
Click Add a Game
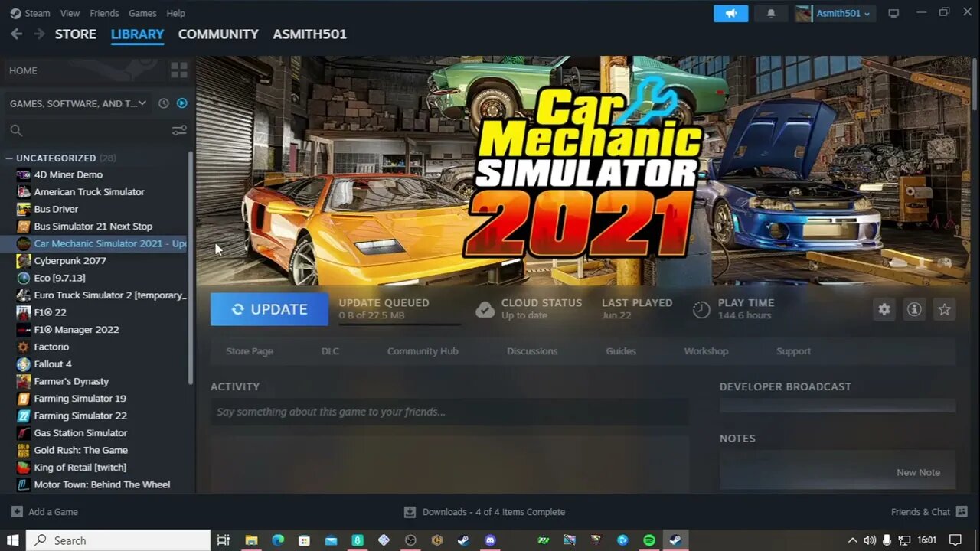click(44, 512)
